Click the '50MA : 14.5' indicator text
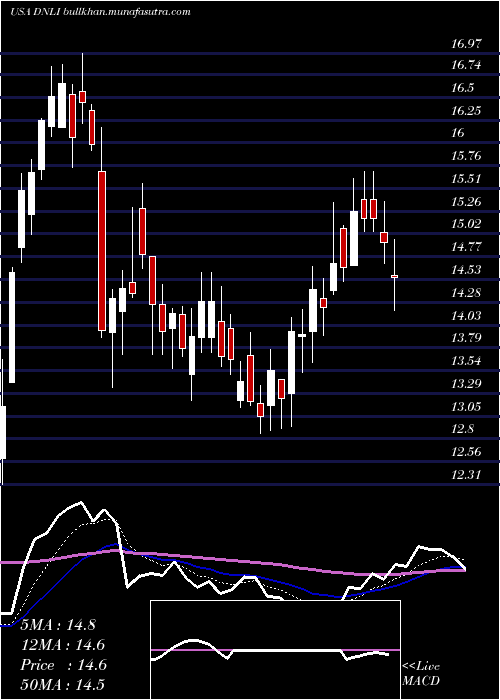 (x=63, y=685)
